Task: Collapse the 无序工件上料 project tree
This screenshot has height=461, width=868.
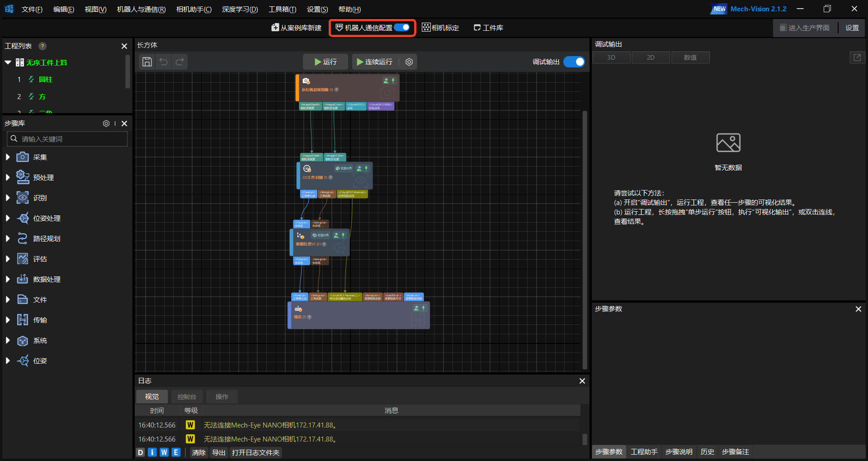Action: click(8, 62)
